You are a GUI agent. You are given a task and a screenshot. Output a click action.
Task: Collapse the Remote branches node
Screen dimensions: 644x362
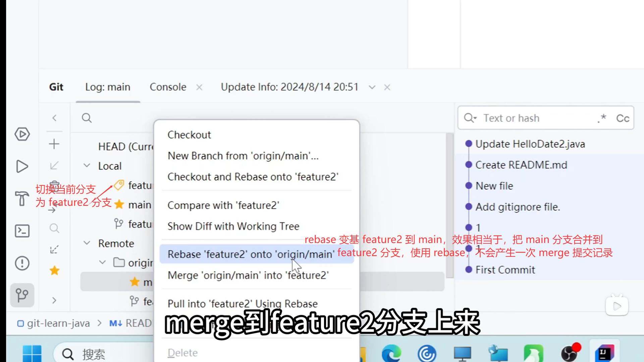[87, 243]
